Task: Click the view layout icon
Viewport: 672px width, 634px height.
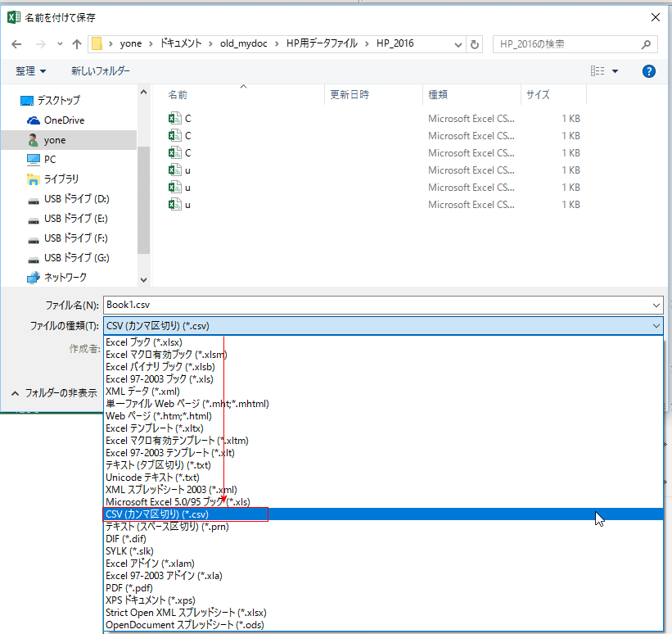Action: click(x=598, y=71)
